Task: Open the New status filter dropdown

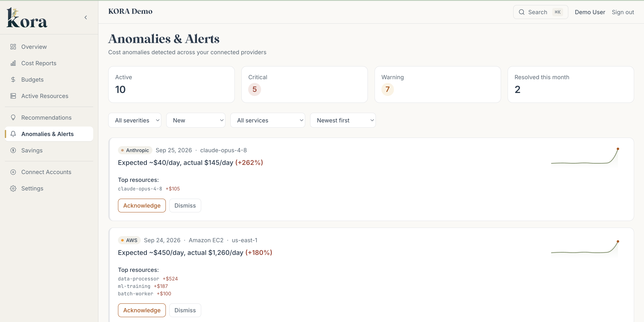Action: (x=196, y=120)
